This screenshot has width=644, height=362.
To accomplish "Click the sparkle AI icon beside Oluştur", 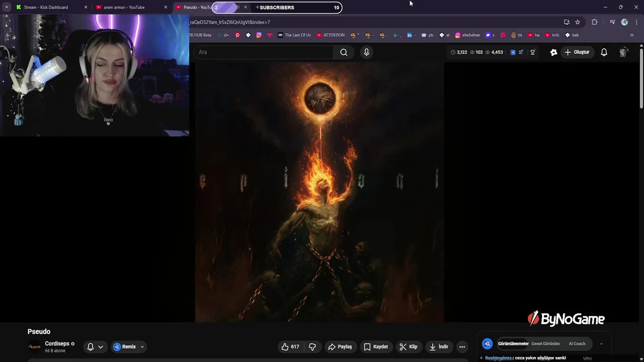I will (x=554, y=52).
